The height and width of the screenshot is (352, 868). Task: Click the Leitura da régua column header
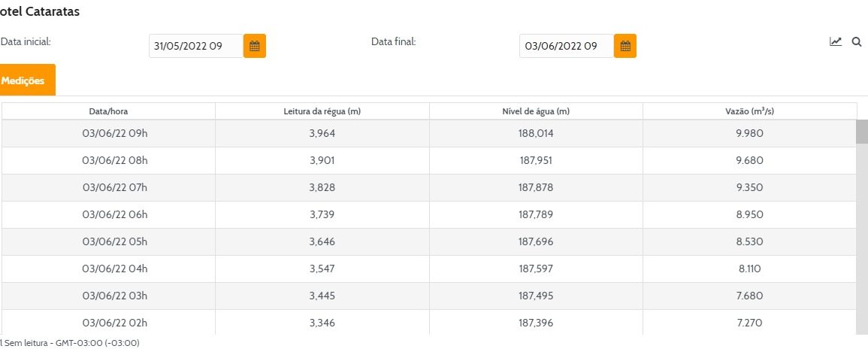[322, 111]
